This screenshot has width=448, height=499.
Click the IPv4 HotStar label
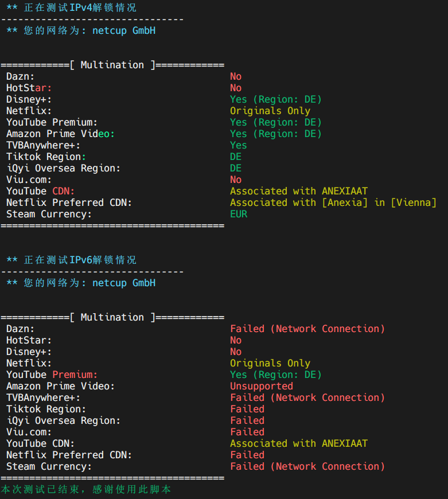29,88
